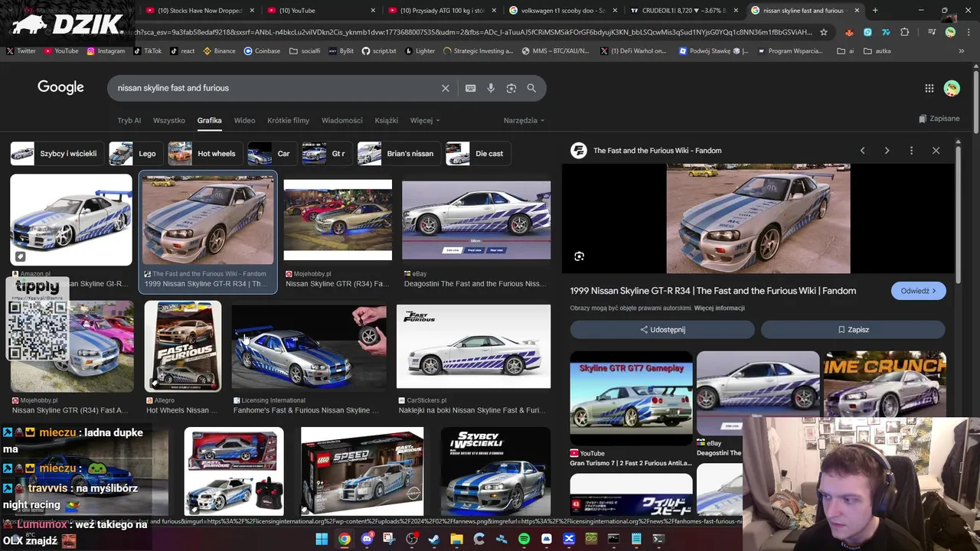Image resolution: width=980 pixels, height=551 pixels.
Task: Search this image with Lens in preview
Action: pos(579,256)
